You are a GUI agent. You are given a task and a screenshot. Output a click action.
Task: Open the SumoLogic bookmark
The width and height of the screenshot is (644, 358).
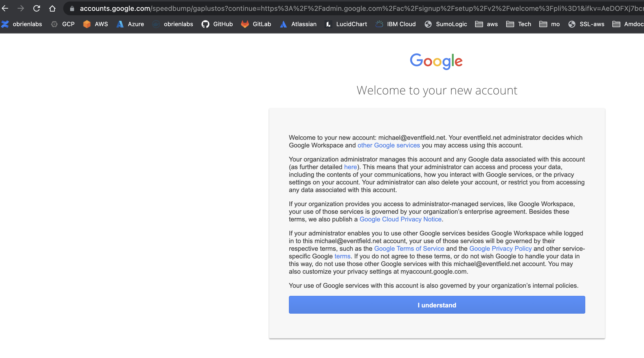(x=445, y=24)
